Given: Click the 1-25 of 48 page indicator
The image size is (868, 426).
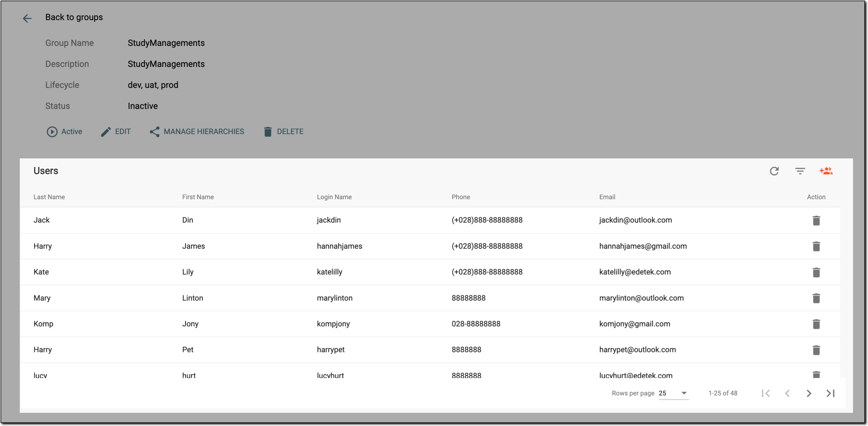Looking at the screenshot, I should click(x=723, y=393).
